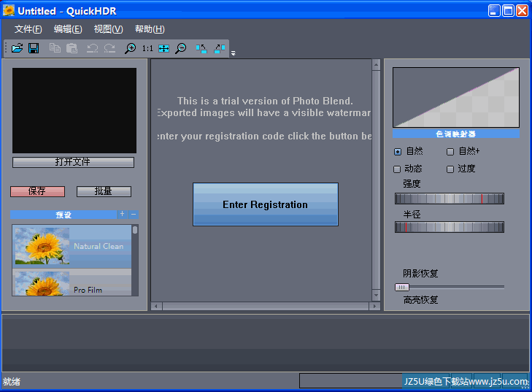Click the center panel scroll down arrow
Screen dimensions: 532x392
point(376,295)
